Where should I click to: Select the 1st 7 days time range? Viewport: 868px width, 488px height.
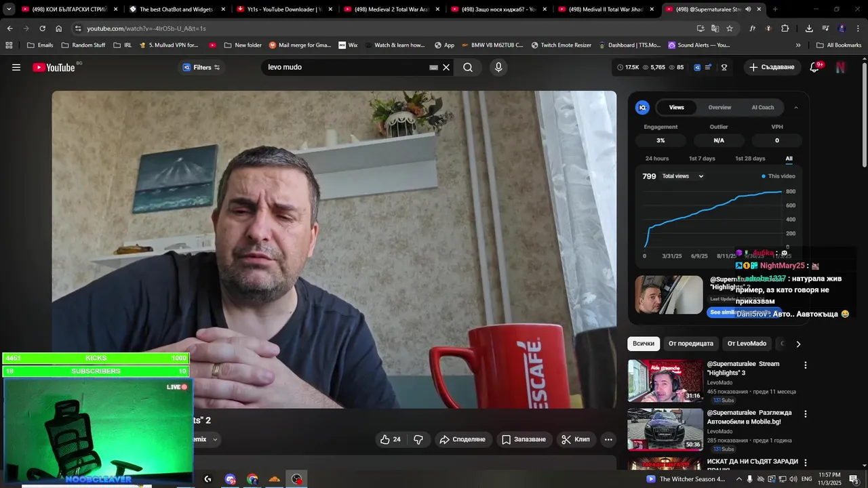[x=702, y=159]
